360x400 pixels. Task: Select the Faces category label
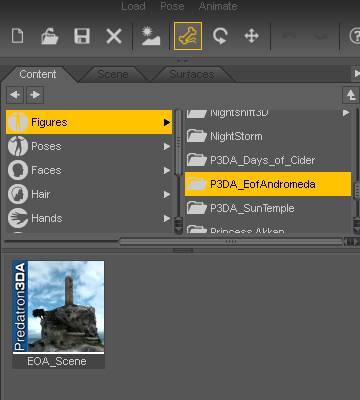pyautogui.click(x=46, y=170)
